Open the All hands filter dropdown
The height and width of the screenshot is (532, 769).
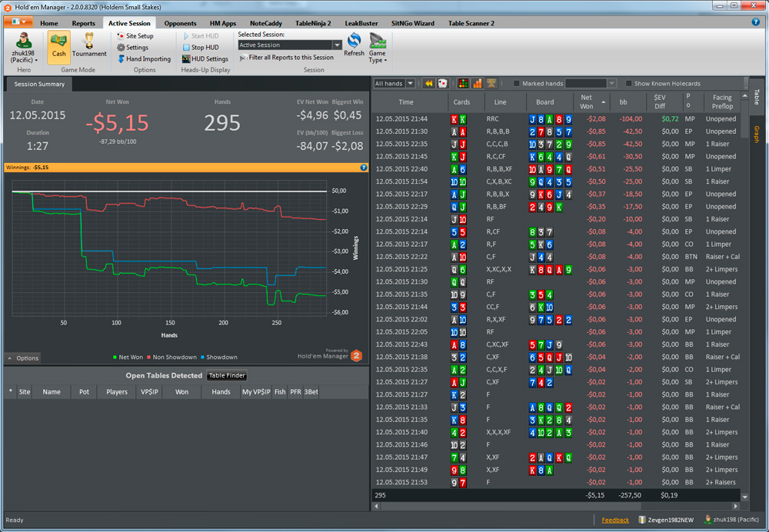tap(411, 83)
